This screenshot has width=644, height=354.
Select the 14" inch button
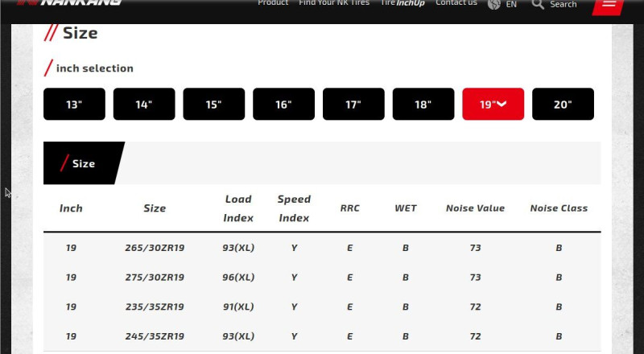(x=144, y=104)
